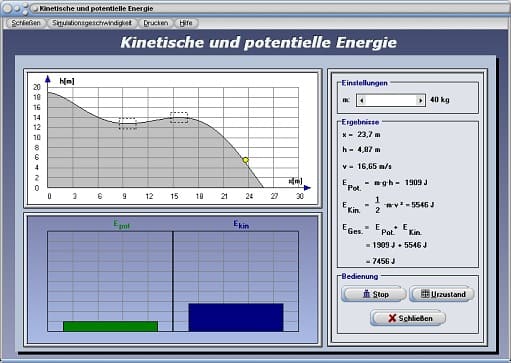511x363 pixels.
Task: Click the Epot chart heading
Action: click(x=122, y=225)
